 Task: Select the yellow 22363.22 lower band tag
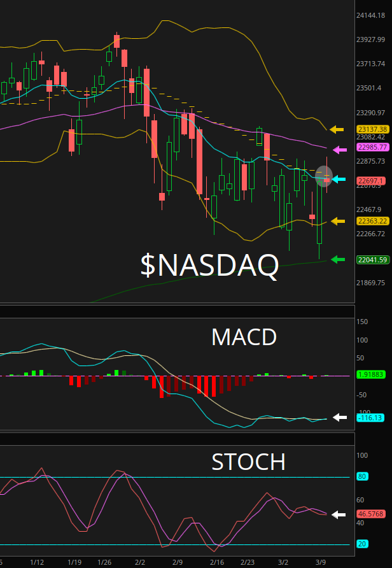click(x=373, y=221)
